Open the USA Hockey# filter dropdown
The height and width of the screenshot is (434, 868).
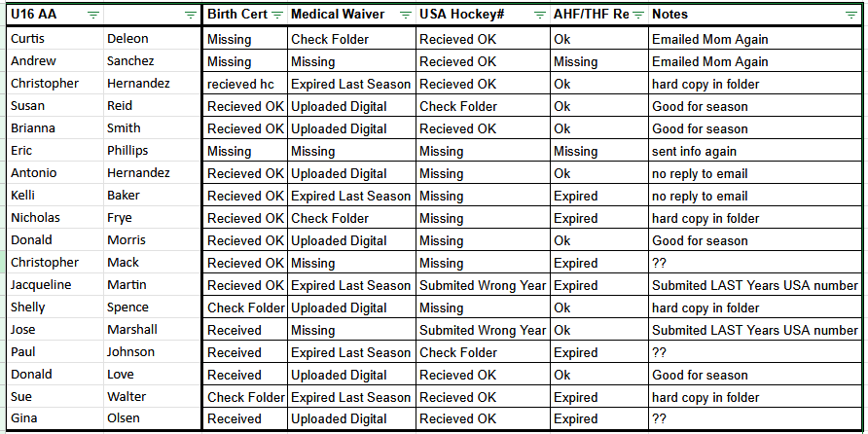point(539,15)
